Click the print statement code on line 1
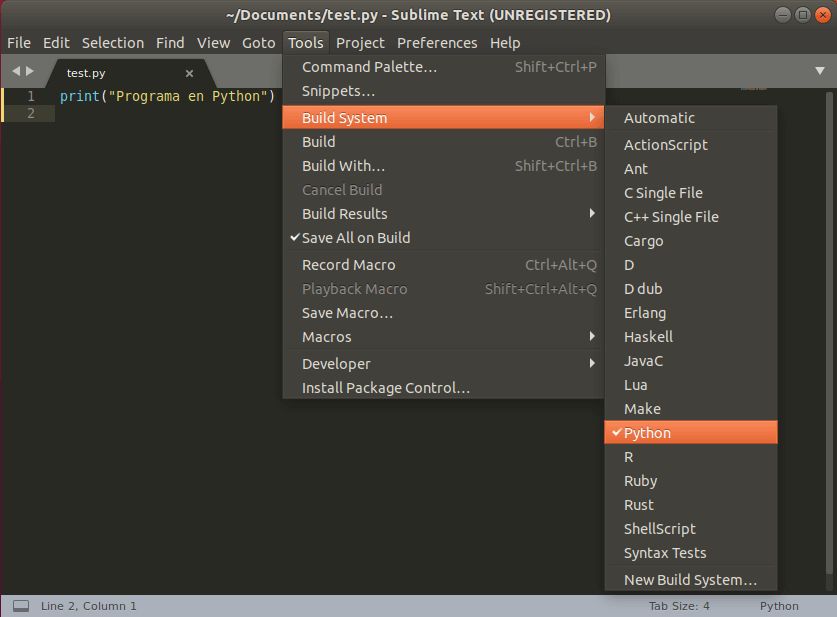This screenshot has height=617, width=837. click(168, 96)
